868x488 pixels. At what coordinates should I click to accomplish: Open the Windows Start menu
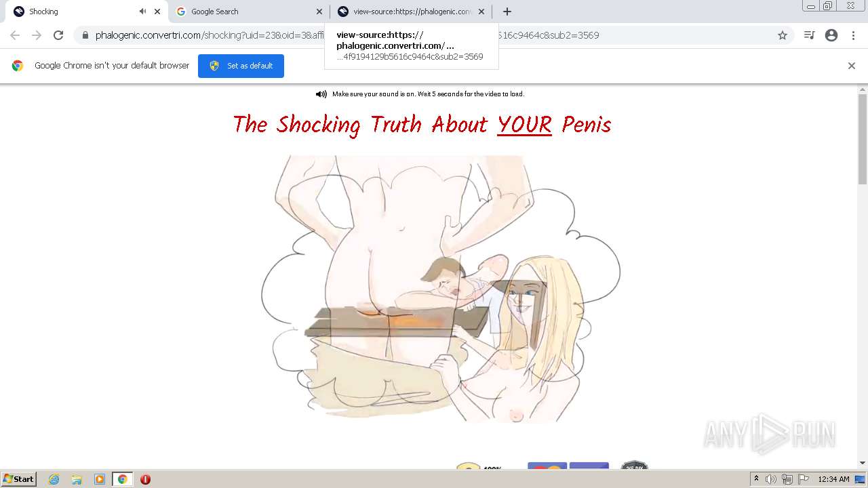tap(19, 479)
